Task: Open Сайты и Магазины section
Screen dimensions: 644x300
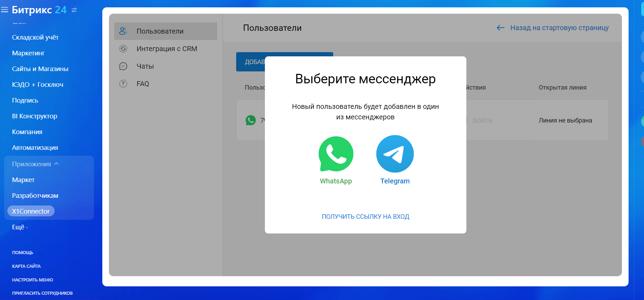Action: pos(40,69)
